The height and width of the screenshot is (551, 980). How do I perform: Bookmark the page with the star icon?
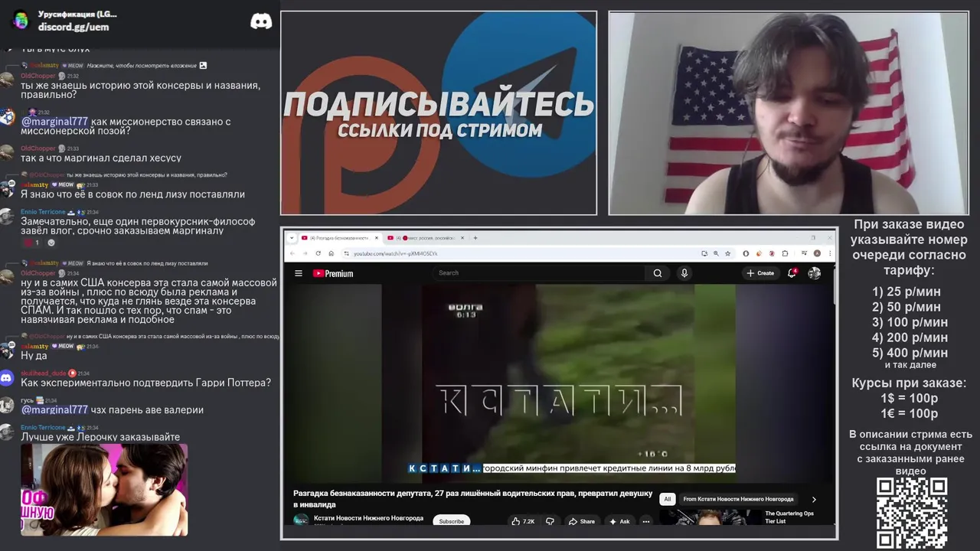point(727,253)
